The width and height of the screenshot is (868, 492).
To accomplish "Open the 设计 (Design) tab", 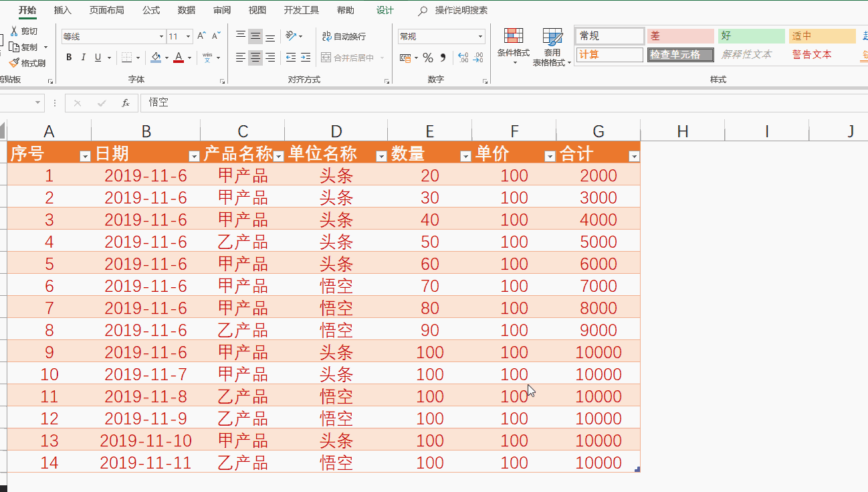I will coord(385,10).
